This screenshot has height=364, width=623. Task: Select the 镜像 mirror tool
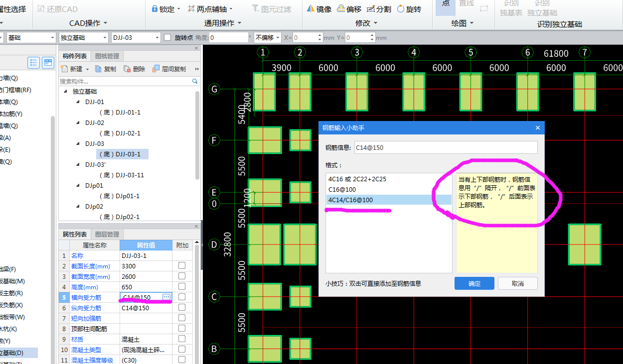click(x=319, y=9)
